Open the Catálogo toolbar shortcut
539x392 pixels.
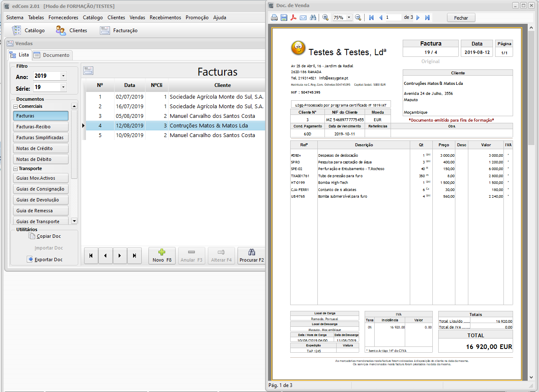click(28, 31)
